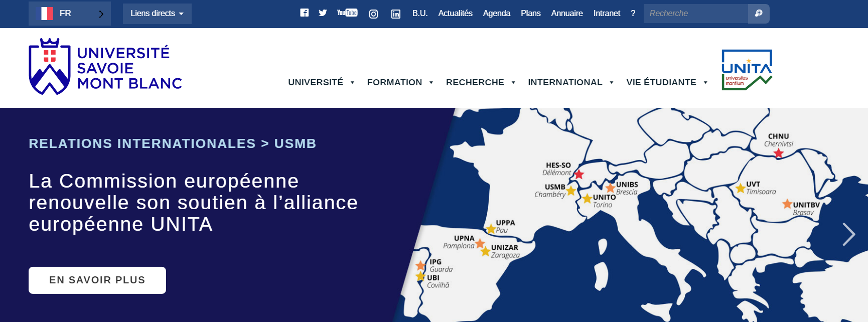This screenshot has width=868, height=322.
Task: Open the B.U. library link
Action: (420, 14)
